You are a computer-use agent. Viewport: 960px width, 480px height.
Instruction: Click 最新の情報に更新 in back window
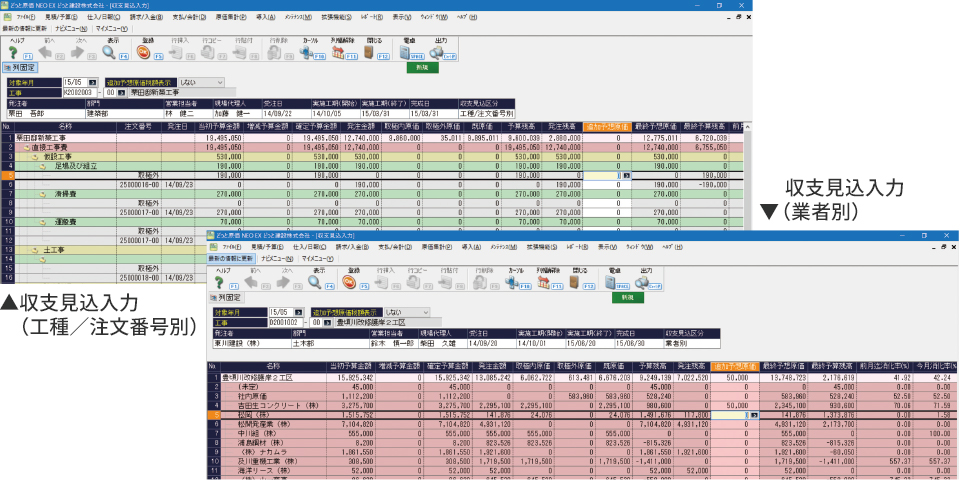24,28
